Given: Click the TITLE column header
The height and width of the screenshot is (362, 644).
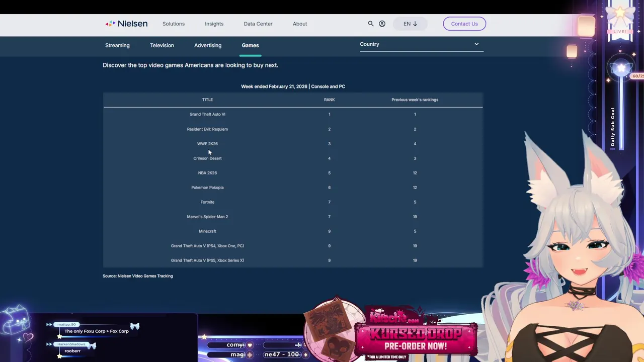Looking at the screenshot, I should [207, 100].
